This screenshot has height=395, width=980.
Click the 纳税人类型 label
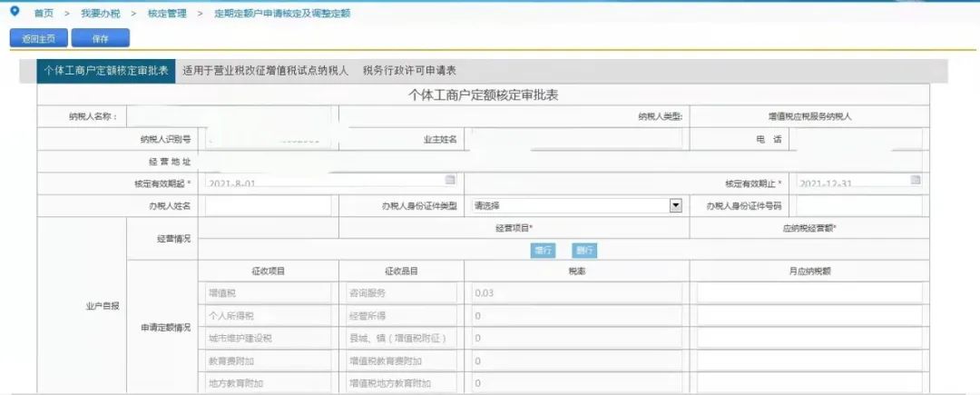661,116
